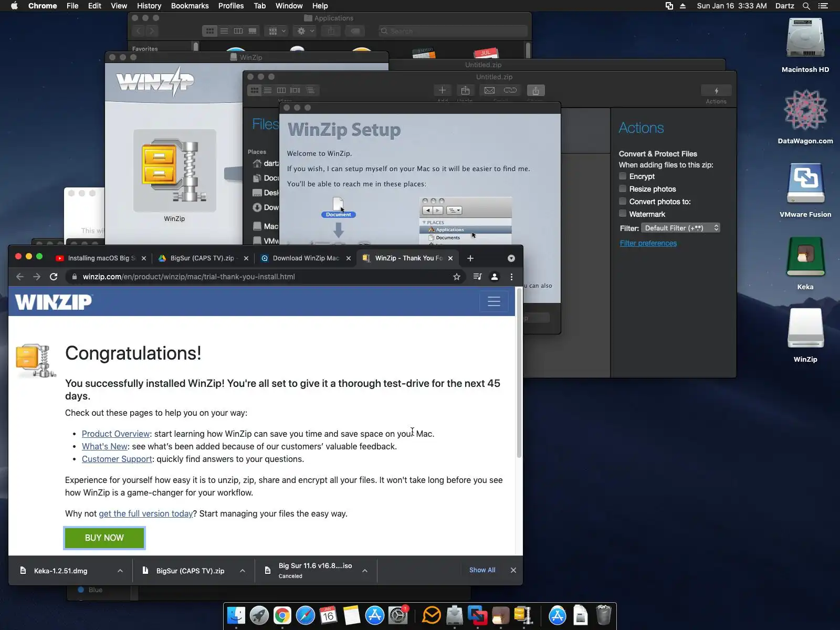840x630 pixels.
Task: Switch to BigSur (CAPS TV).zip tab
Action: click(204, 258)
